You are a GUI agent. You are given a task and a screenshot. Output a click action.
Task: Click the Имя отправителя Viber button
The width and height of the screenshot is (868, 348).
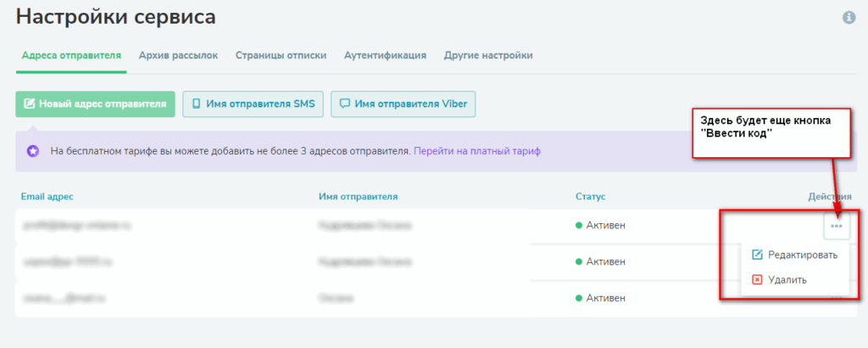click(x=403, y=104)
